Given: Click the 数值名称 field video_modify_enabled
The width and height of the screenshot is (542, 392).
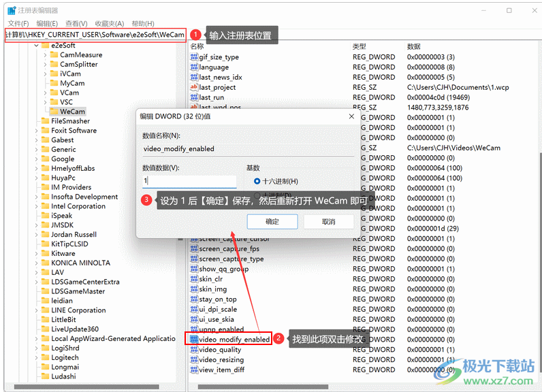Looking at the screenshot, I should coord(248,149).
